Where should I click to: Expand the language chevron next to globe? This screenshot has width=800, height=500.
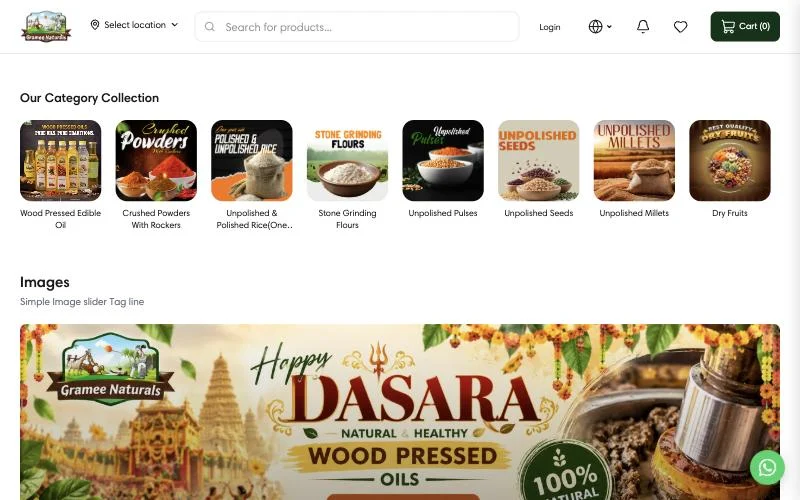pyautogui.click(x=609, y=27)
